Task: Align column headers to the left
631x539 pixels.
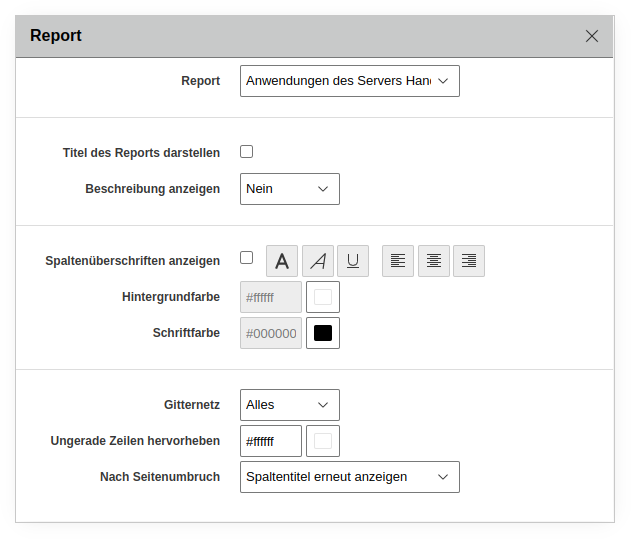Action: tap(398, 261)
